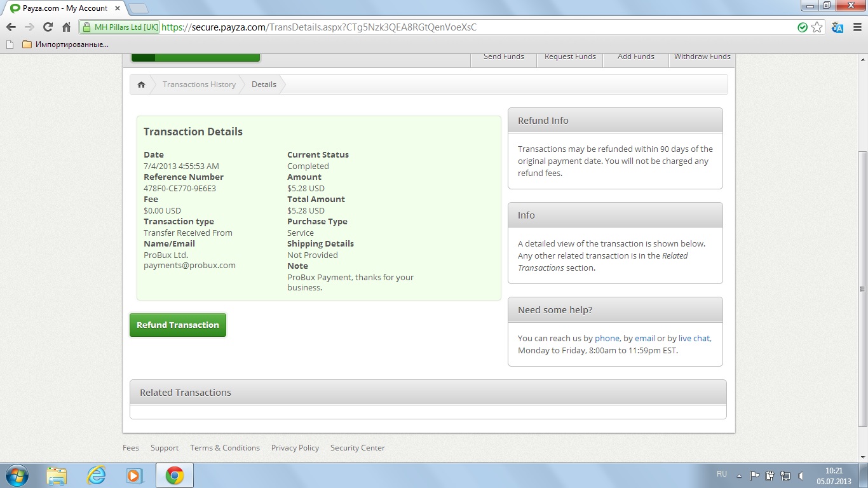Click the green checkmark safety icon in address bar
Image resolution: width=868 pixels, height=488 pixels.
[x=803, y=27]
